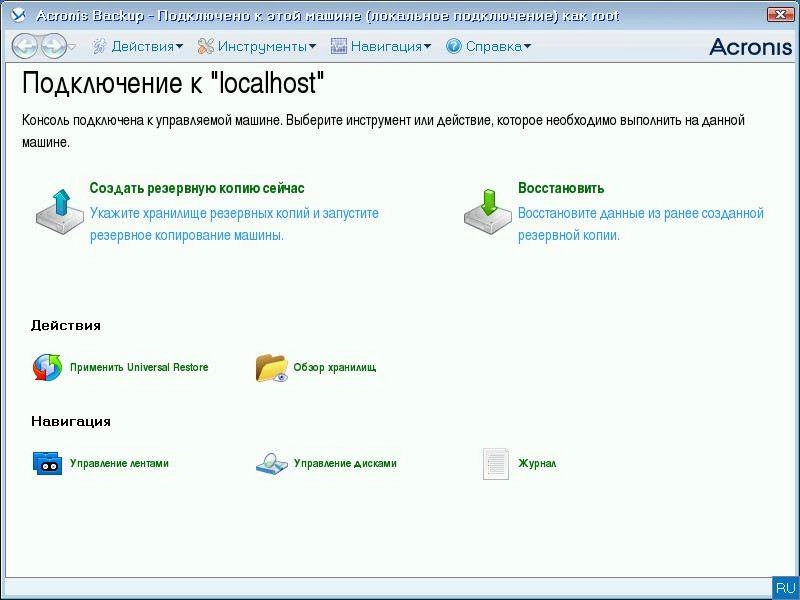Click the question mark help icon

coord(454,46)
